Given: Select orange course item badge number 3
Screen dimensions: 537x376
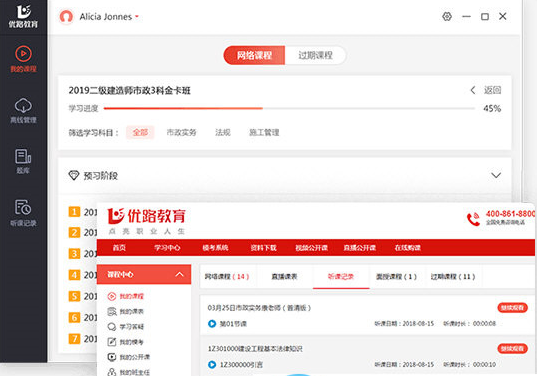Looking at the screenshot, I should 74,254.
